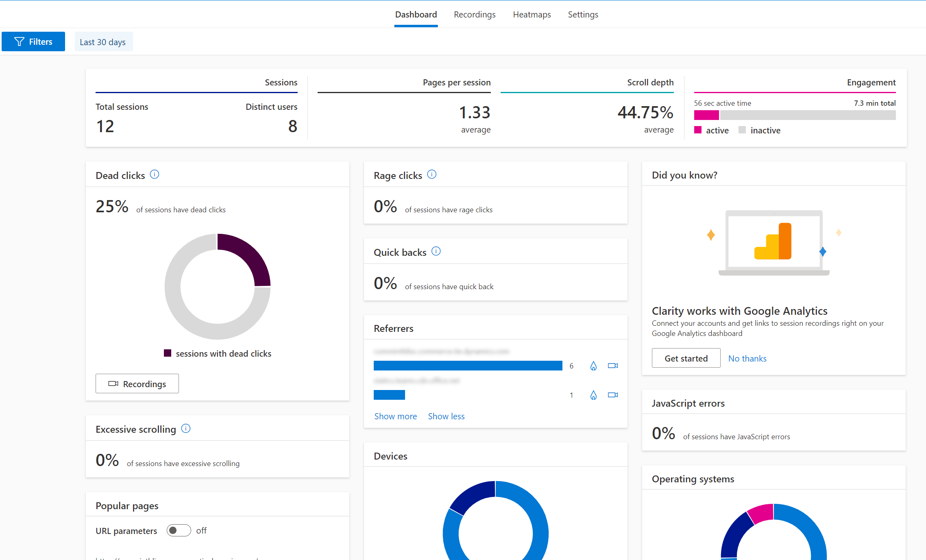Click Get started button for Google Analytics
926x560 pixels.
[x=686, y=358]
